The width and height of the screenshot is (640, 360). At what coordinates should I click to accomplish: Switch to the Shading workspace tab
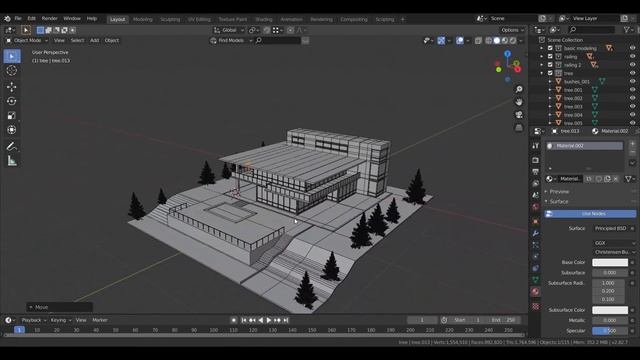click(264, 19)
